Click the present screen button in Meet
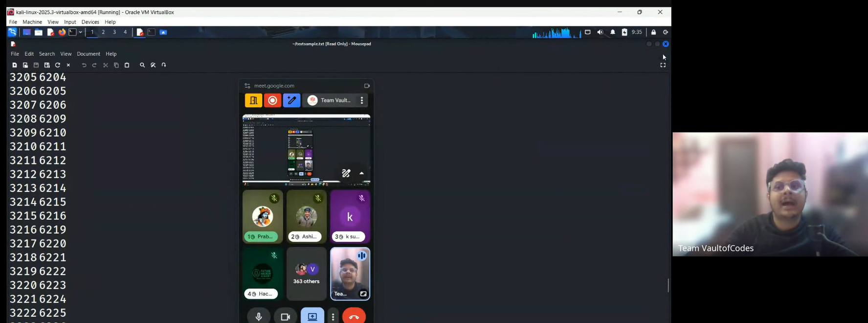Image resolution: width=868 pixels, height=323 pixels. coord(312,316)
